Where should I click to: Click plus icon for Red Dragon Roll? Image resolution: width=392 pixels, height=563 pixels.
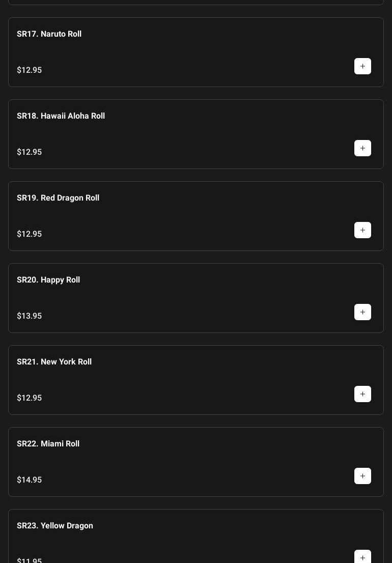362,230
